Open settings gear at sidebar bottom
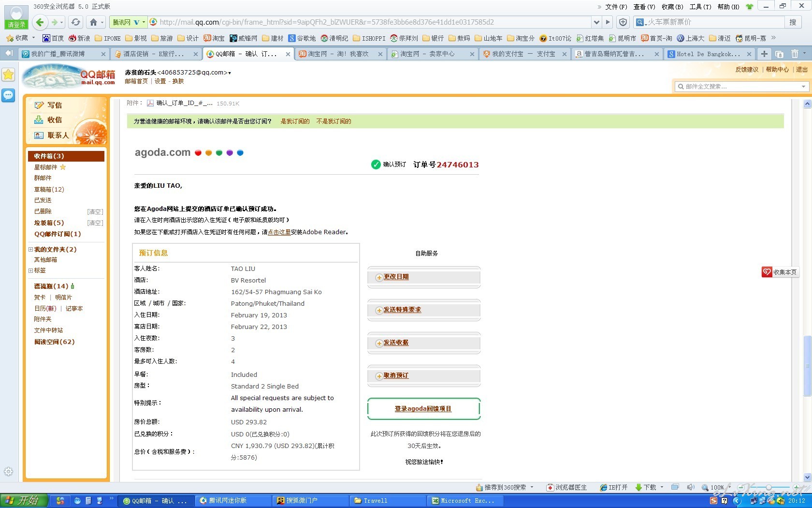The image size is (812, 508). (8, 471)
